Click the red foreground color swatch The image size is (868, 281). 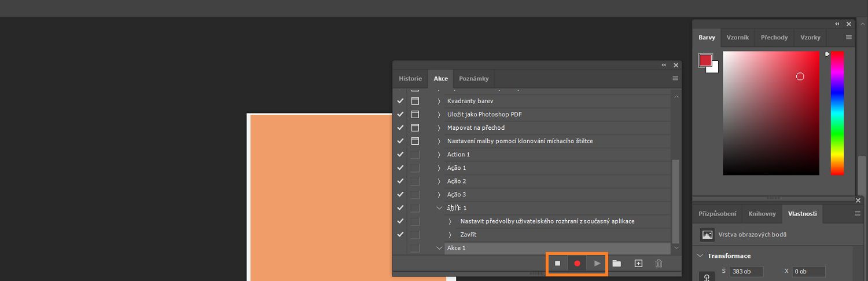point(705,60)
